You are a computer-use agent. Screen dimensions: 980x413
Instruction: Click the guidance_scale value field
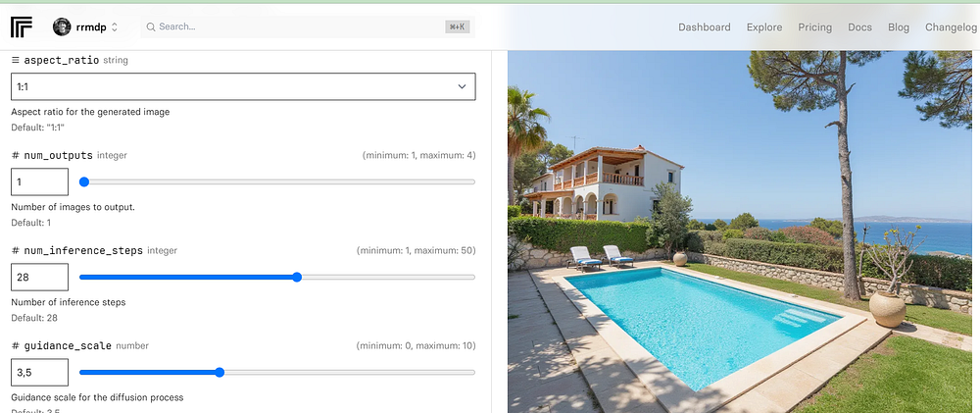point(39,373)
